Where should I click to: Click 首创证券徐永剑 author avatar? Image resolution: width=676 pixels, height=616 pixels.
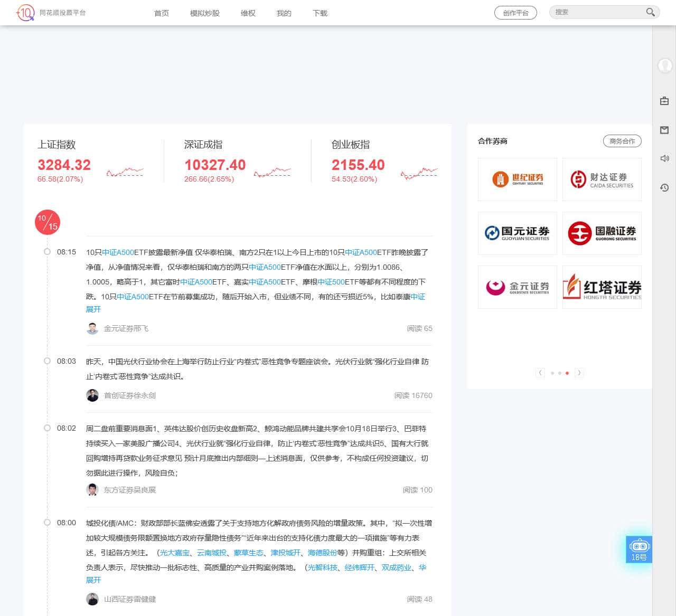(92, 395)
